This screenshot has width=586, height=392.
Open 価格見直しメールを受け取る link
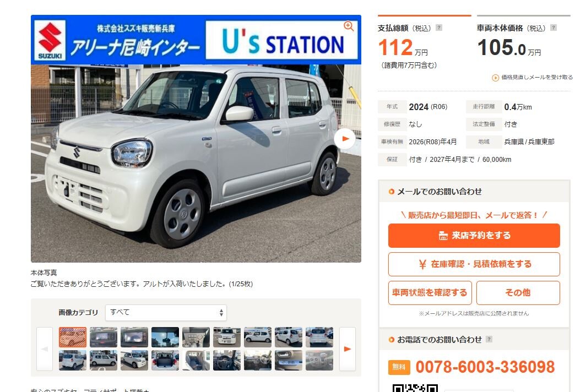(536, 77)
